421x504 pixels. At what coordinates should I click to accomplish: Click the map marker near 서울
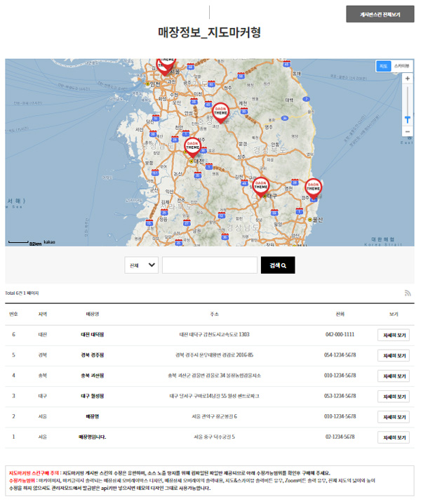165,66
